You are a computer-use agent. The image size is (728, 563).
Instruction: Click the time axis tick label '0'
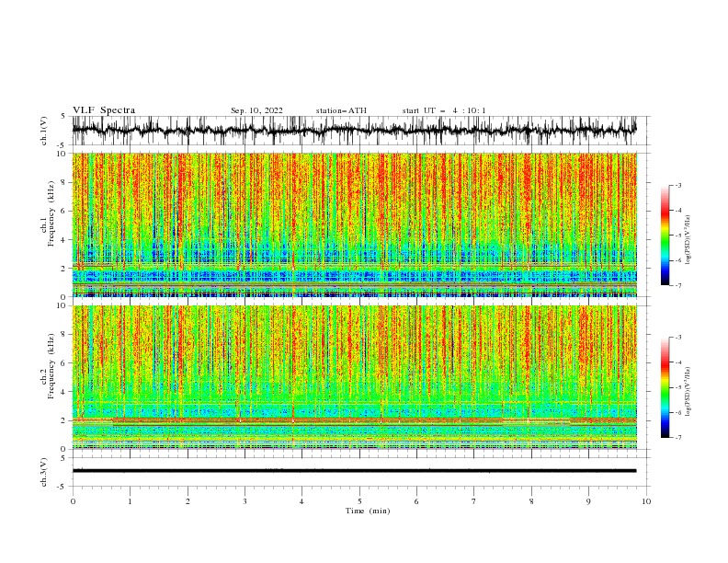73,501
